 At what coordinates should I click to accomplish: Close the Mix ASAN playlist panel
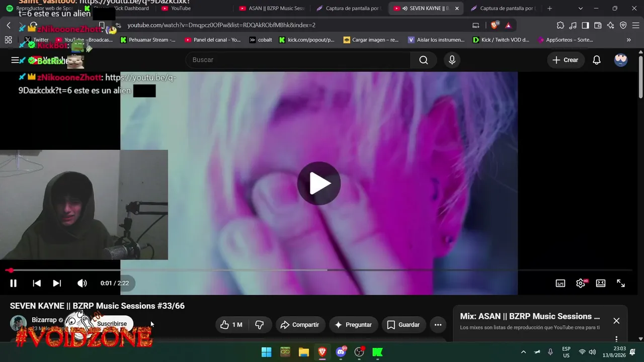coord(616,321)
